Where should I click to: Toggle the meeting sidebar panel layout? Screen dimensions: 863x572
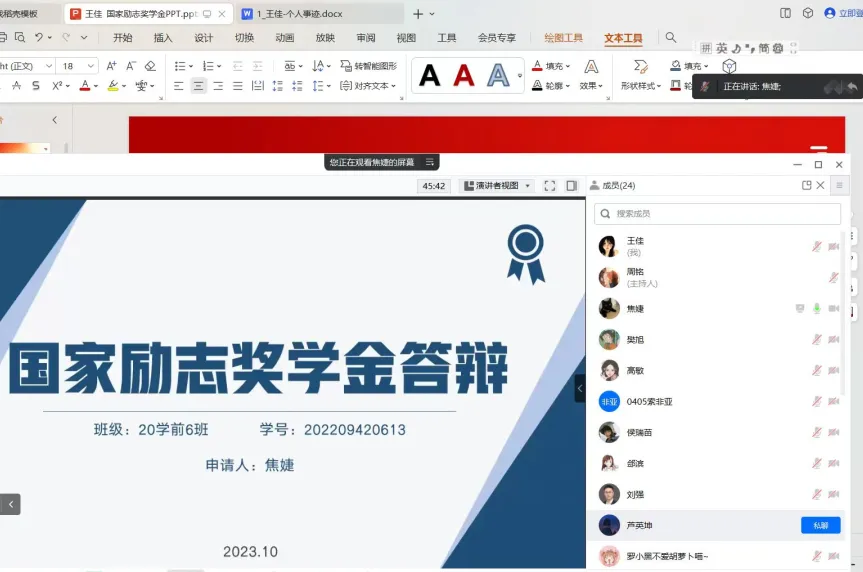coord(571,186)
